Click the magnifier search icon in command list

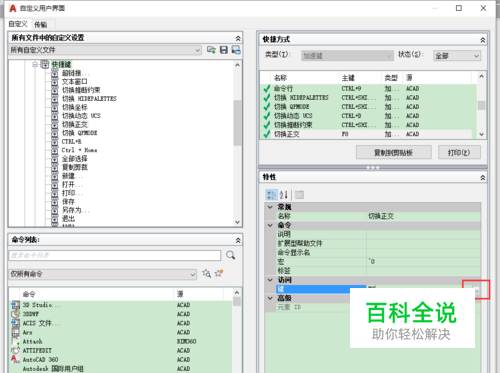point(231,255)
